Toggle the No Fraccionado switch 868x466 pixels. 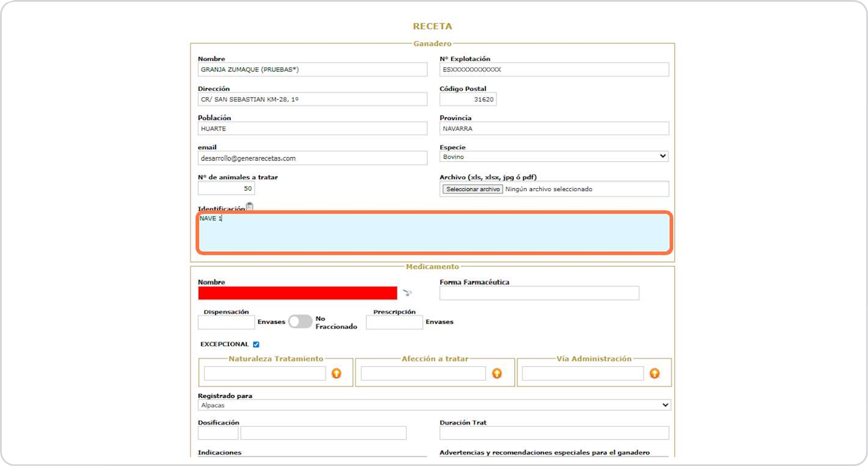point(300,322)
